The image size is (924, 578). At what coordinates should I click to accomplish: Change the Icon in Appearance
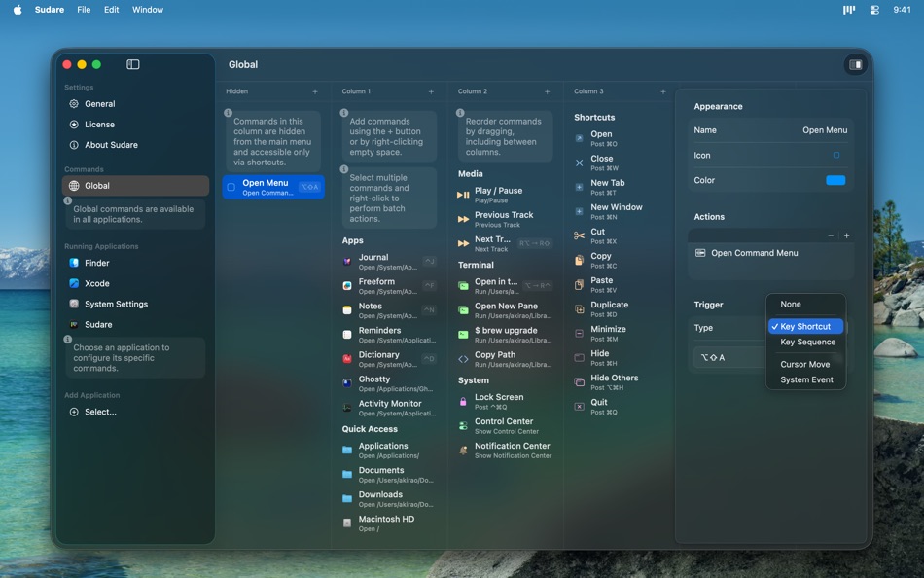835,155
